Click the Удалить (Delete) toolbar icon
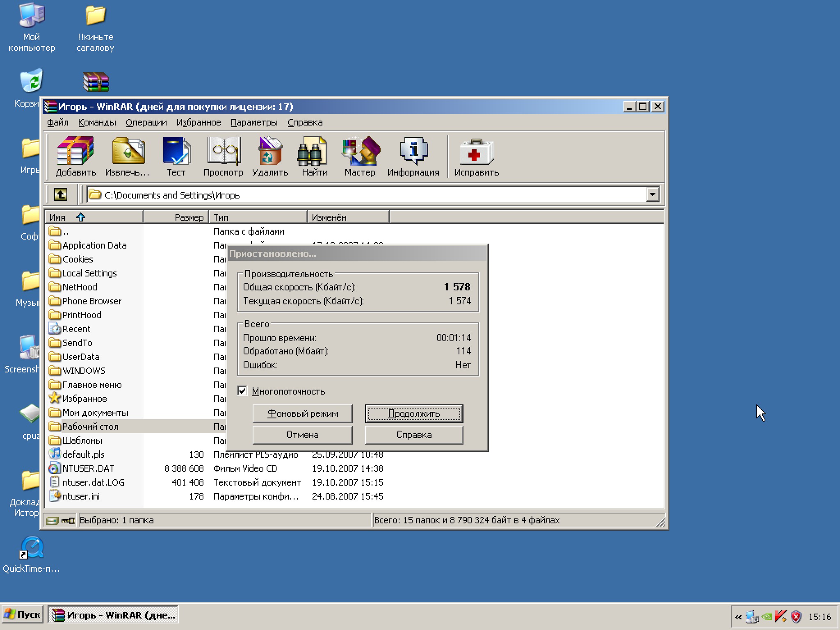Image resolution: width=840 pixels, height=630 pixels. 270,157
